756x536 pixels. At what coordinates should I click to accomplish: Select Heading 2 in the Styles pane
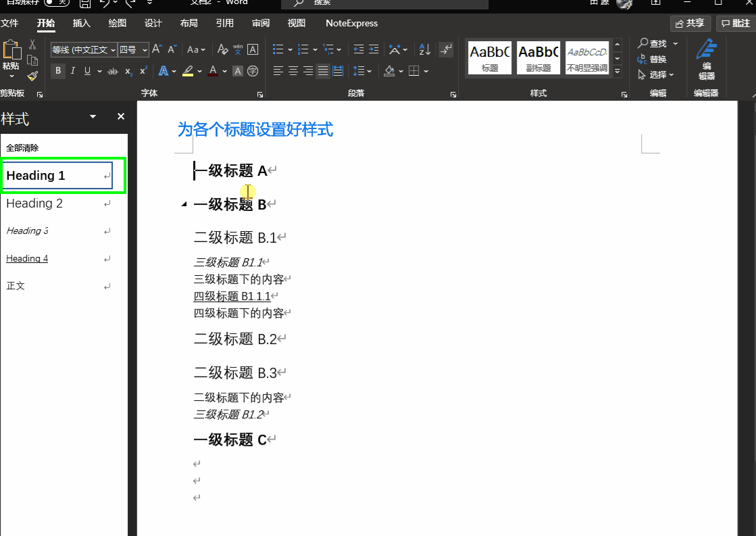click(34, 203)
